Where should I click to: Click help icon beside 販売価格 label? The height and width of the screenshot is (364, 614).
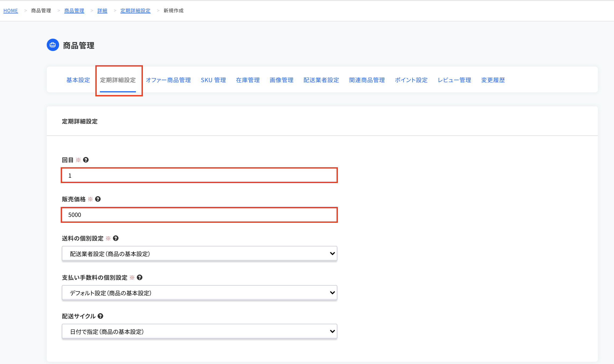[98, 199]
